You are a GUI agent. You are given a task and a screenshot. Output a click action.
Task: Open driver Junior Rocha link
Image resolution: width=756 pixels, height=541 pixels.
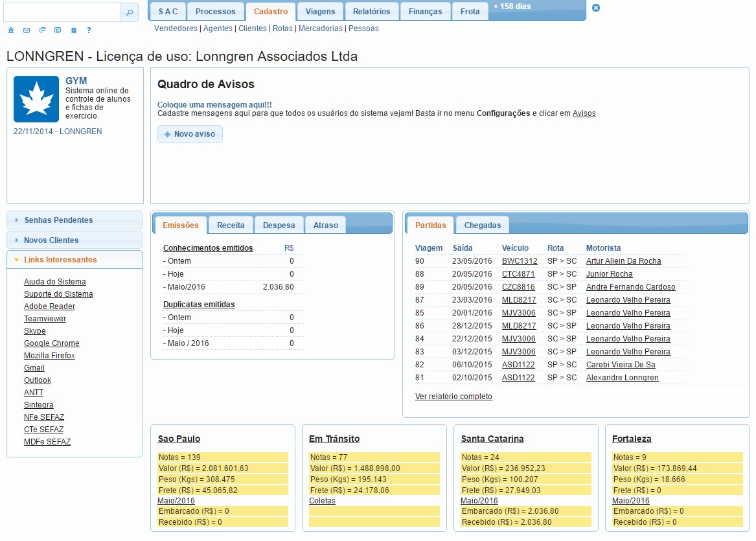pos(610,274)
